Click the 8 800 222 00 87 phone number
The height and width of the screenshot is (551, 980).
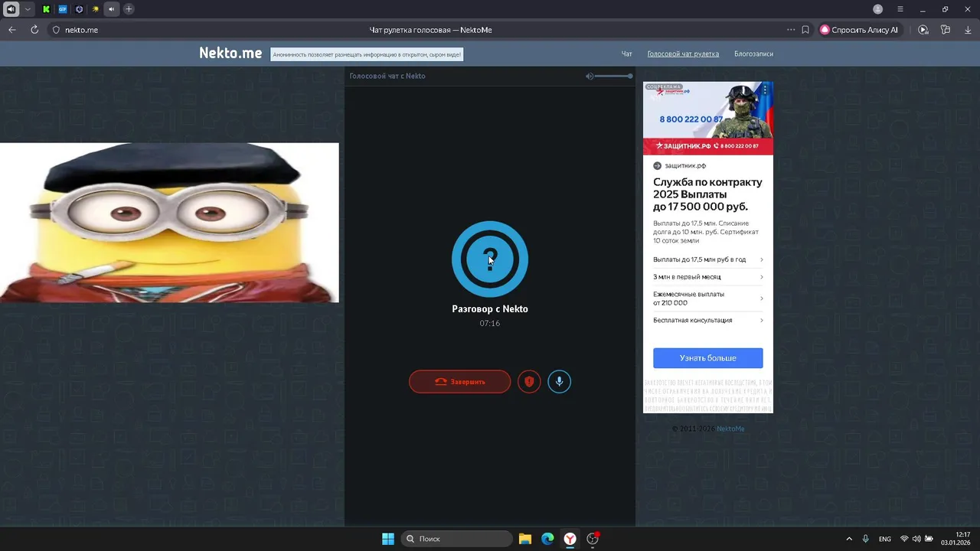(x=691, y=119)
